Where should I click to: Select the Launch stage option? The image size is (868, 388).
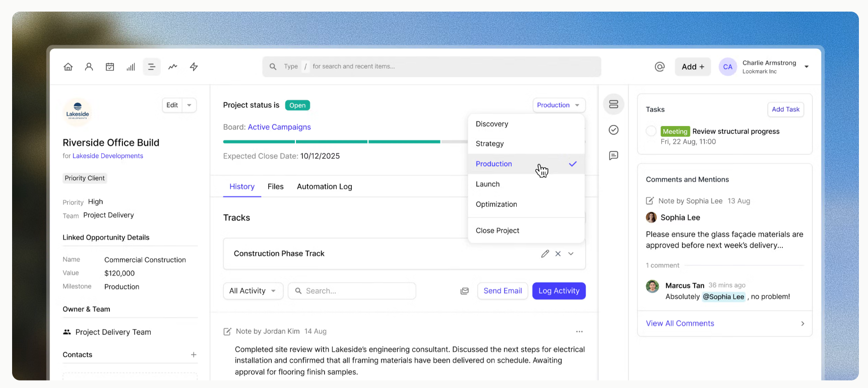(526, 184)
